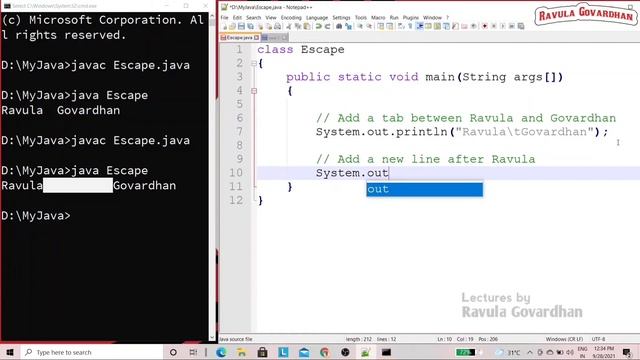Open the Search menu
This screenshot has width=640, height=360.
[253, 18]
